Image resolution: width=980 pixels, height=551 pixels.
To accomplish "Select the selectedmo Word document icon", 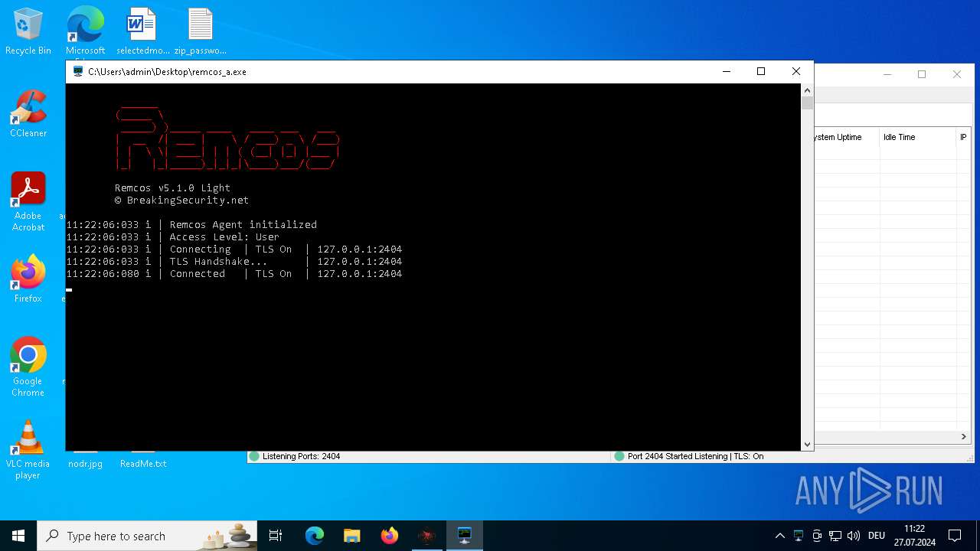I will pyautogui.click(x=142, y=32).
